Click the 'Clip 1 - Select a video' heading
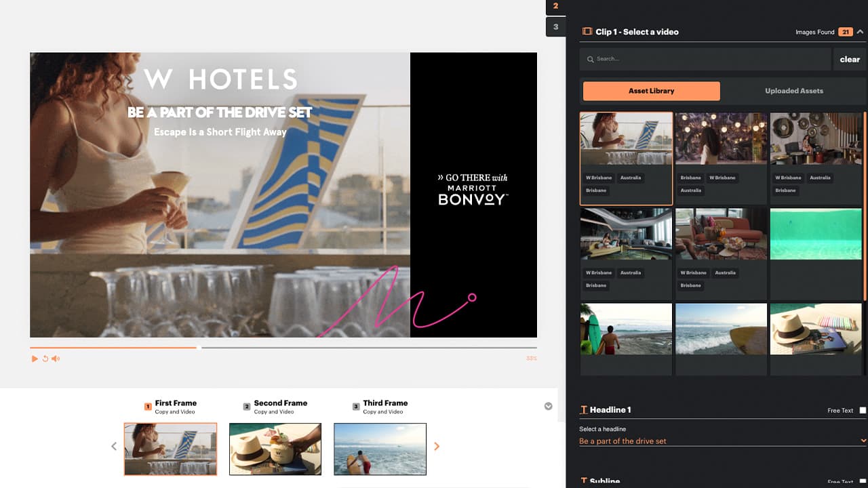868x488 pixels. [637, 32]
